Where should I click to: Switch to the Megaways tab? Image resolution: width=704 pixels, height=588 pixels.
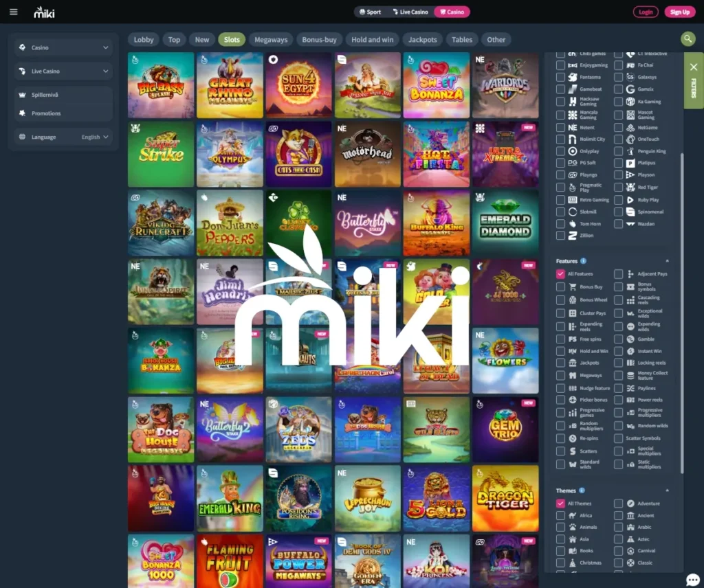click(271, 39)
